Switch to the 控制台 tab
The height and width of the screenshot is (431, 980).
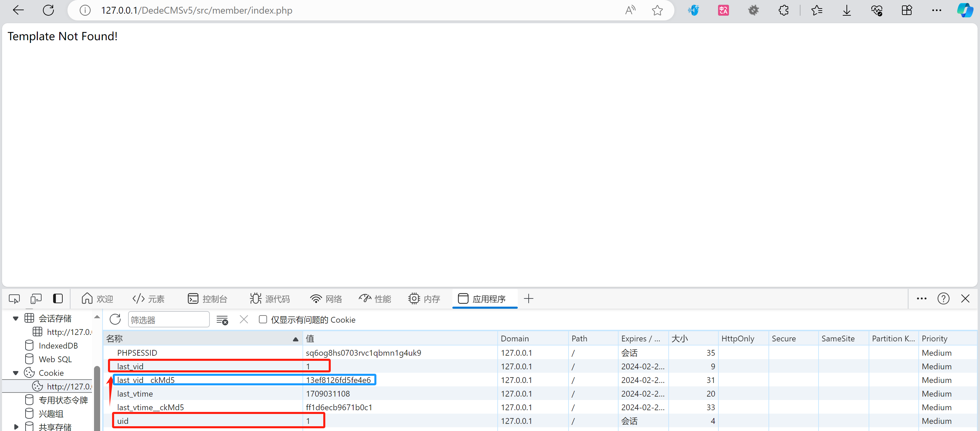[x=208, y=299]
